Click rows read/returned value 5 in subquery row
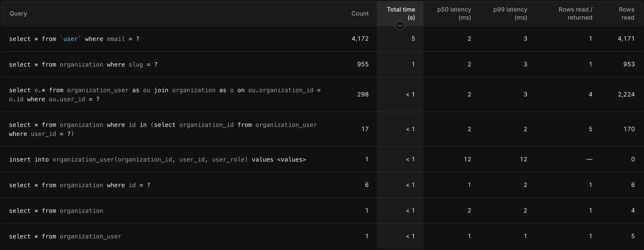 click(x=590, y=129)
